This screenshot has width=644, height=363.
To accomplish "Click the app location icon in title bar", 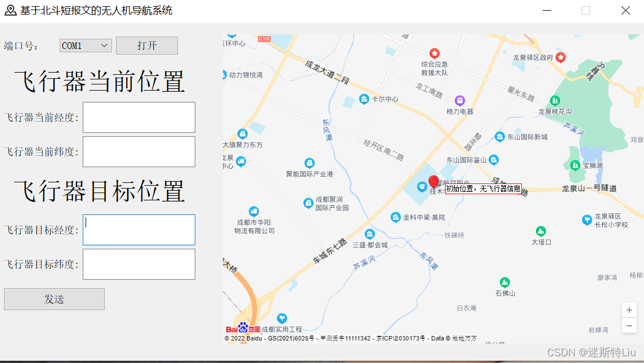I will pos(10,10).
